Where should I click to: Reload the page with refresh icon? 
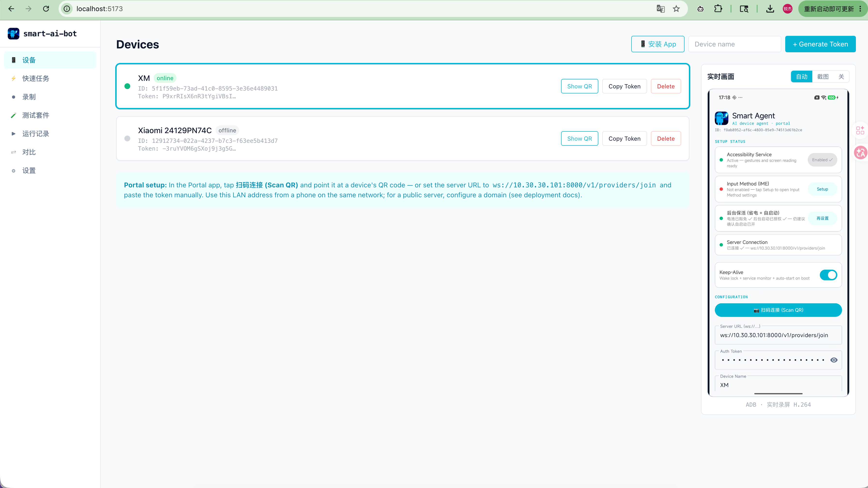pos(46,9)
